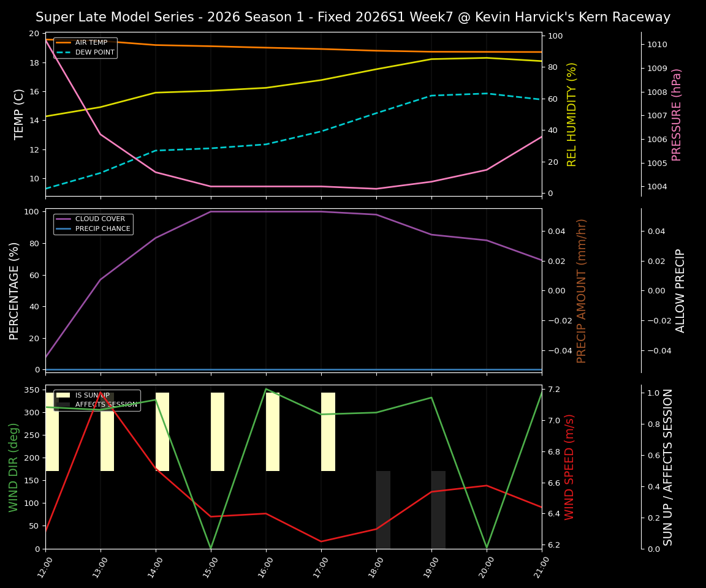Click the IS SUN UP legend swatch
This screenshot has height=588, width=706.
tap(62, 394)
